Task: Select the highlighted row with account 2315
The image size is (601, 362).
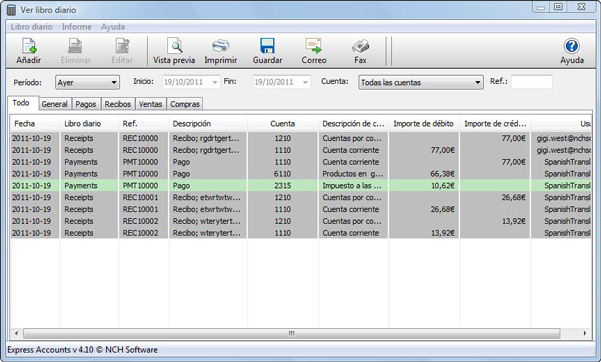Action: pyautogui.click(x=301, y=186)
